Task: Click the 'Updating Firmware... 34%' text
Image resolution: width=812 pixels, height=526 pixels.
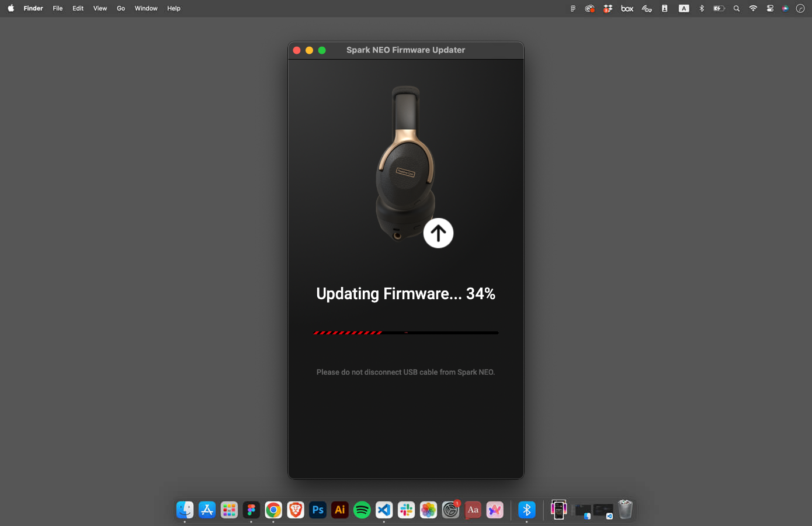Action: [405, 293]
